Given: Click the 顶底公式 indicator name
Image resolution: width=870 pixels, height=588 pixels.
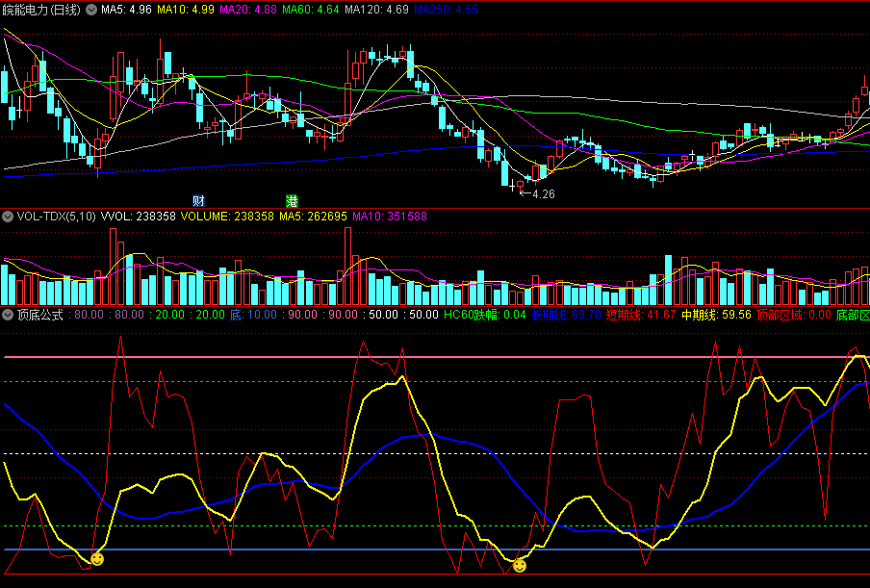Looking at the screenshot, I should pyautogui.click(x=41, y=315).
